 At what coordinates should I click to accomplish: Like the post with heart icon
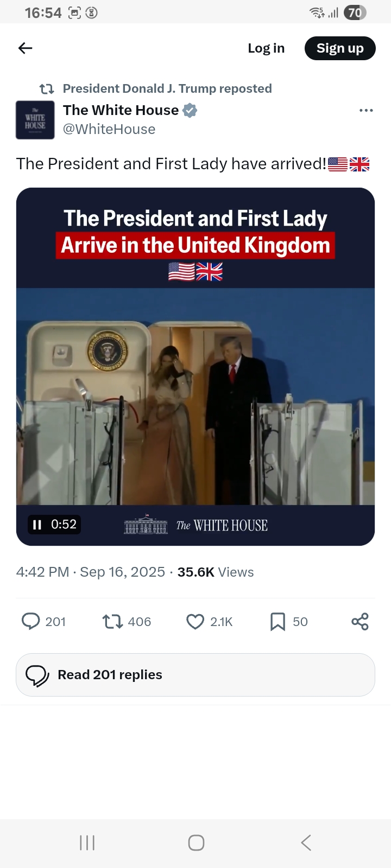195,621
